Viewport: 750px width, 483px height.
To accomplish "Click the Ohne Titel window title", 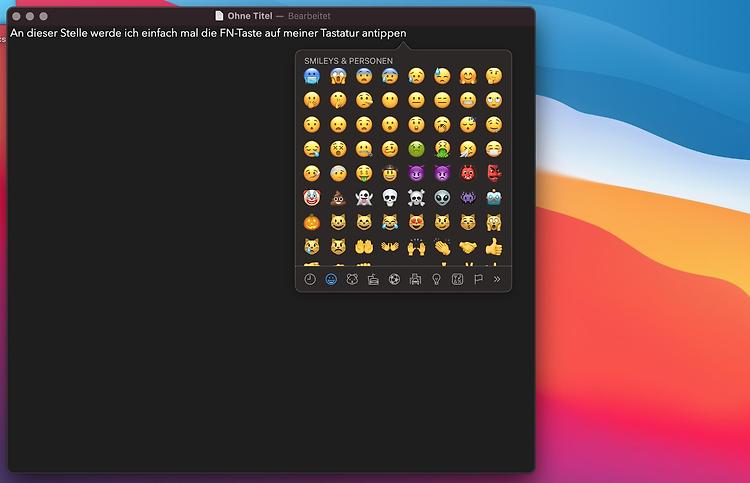I will tap(250, 16).
